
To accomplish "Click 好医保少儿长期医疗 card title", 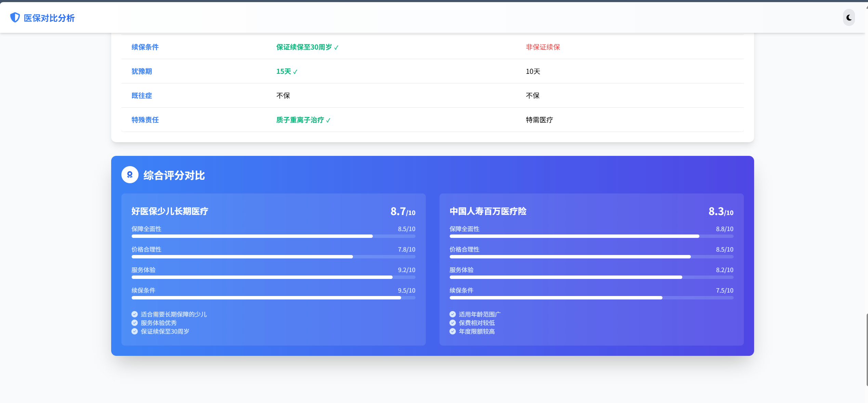I will point(170,211).
